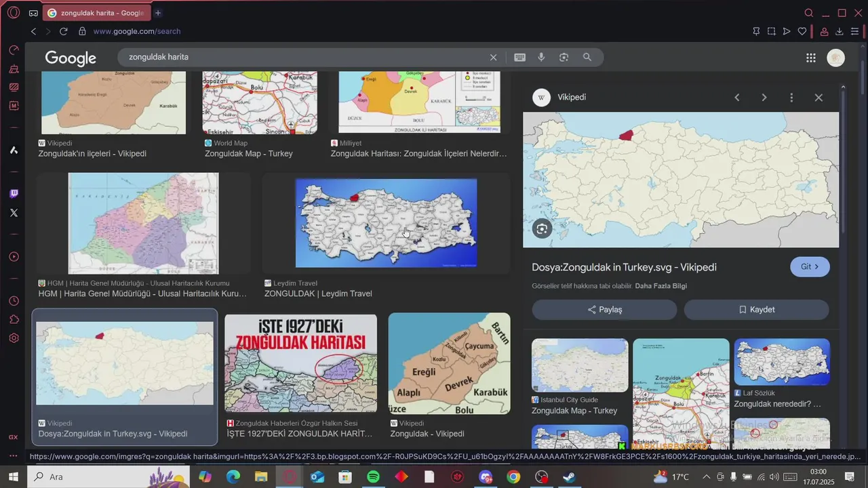868x488 pixels.
Task: Close the image preview panel
Action: tap(818, 98)
